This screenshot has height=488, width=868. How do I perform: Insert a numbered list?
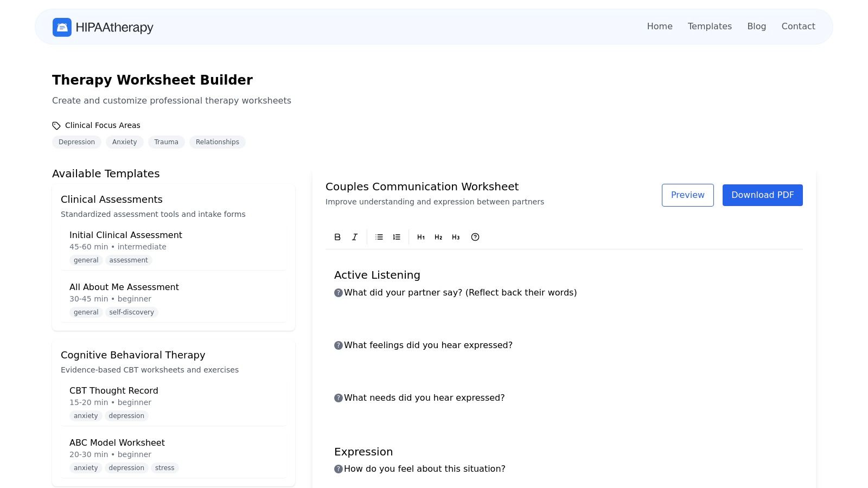pos(397,237)
